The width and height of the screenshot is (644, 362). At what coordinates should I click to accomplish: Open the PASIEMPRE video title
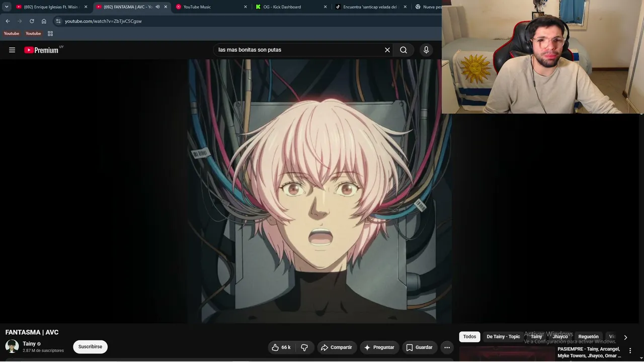point(589,352)
